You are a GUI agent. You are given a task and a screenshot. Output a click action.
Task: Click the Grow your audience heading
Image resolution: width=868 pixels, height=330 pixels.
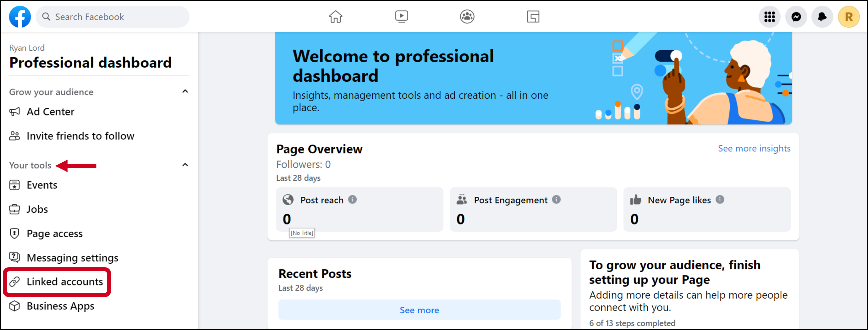tap(51, 92)
